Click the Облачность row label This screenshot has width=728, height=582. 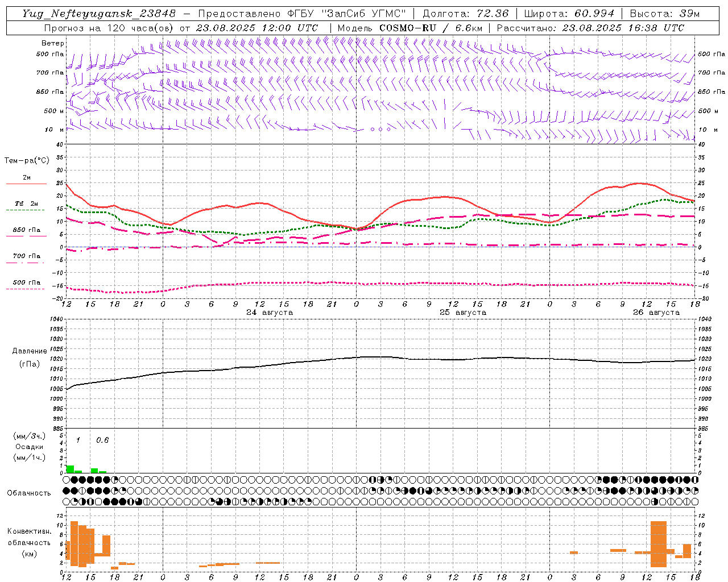pos(29,493)
